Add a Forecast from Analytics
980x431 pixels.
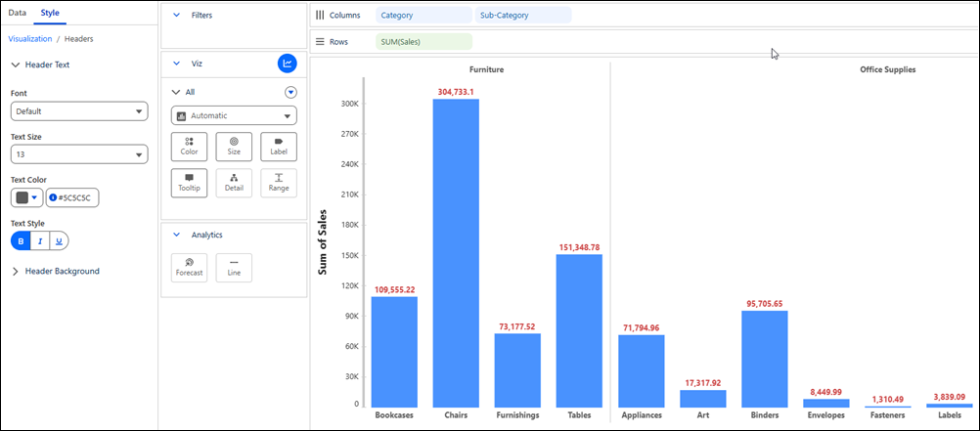(189, 268)
